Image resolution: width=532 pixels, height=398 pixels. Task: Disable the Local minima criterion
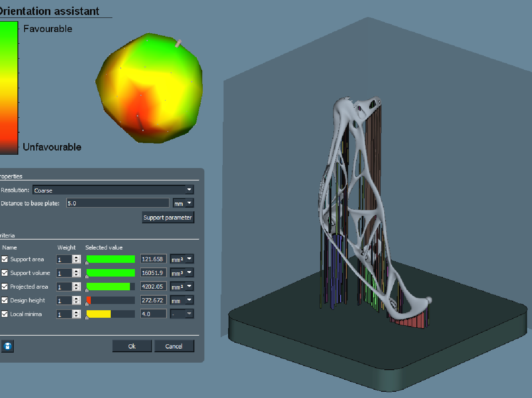tap(5, 314)
